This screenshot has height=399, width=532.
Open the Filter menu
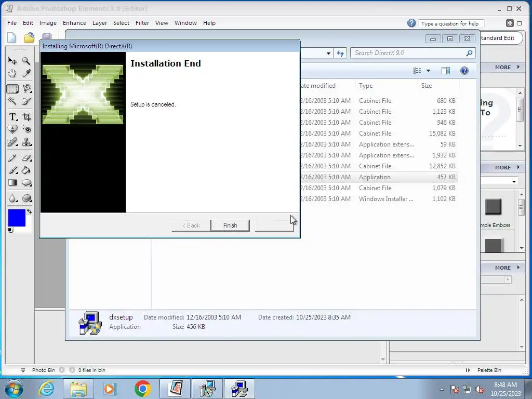pos(142,23)
